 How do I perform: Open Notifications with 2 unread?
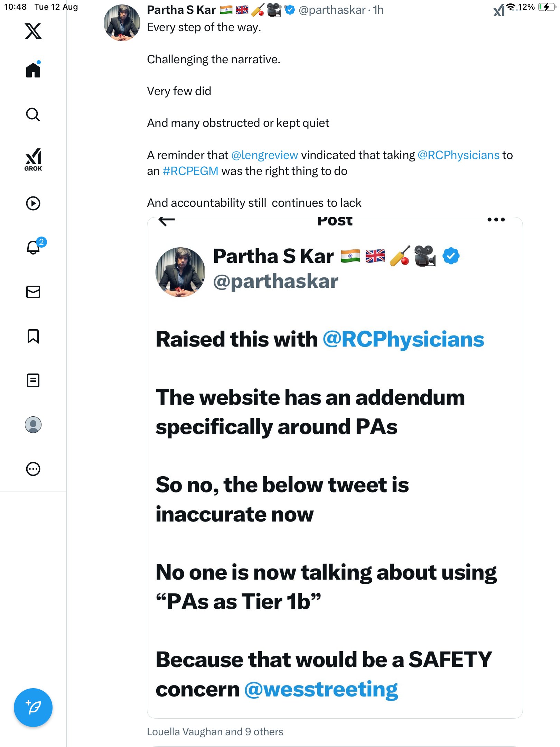click(34, 247)
